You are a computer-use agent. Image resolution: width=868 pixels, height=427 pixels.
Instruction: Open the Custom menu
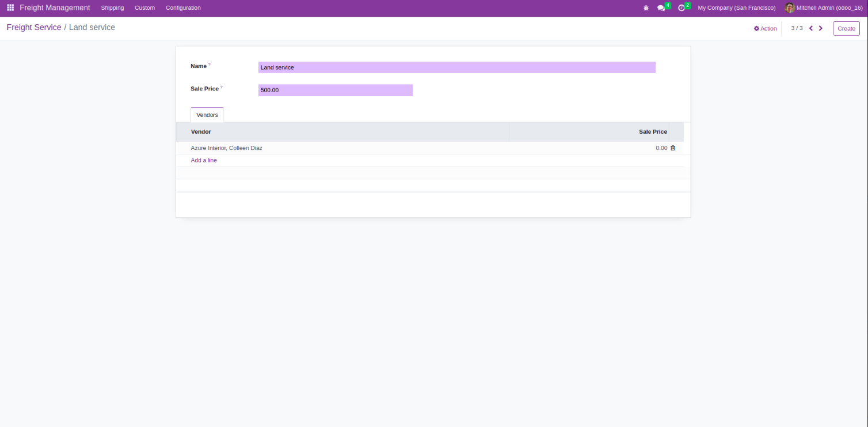click(144, 8)
